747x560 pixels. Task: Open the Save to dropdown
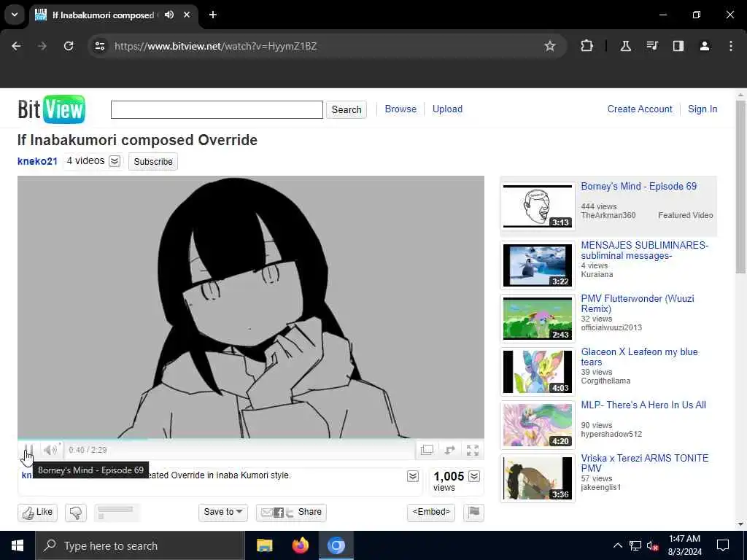pos(223,513)
